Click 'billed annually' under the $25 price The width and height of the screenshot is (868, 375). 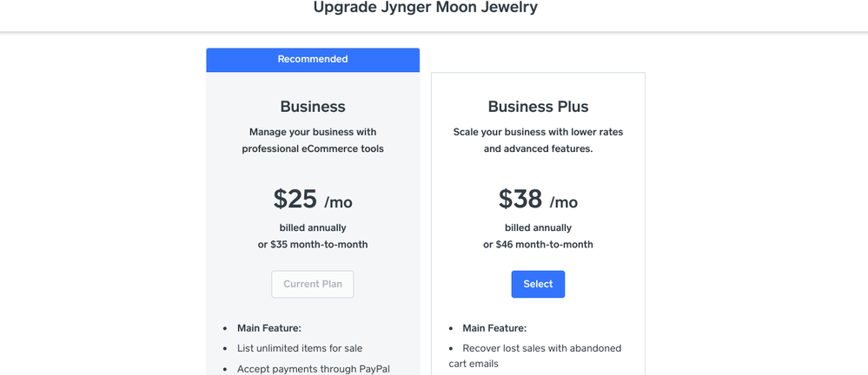pos(313,228)
